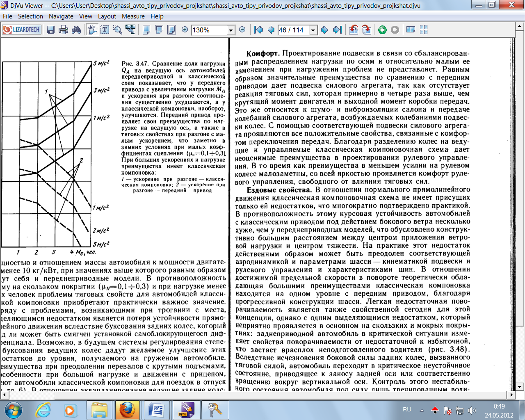Viewport: 525px width, 420px height.
Task: Switch to side-by-side page layout icon
Action: [172, 30]
